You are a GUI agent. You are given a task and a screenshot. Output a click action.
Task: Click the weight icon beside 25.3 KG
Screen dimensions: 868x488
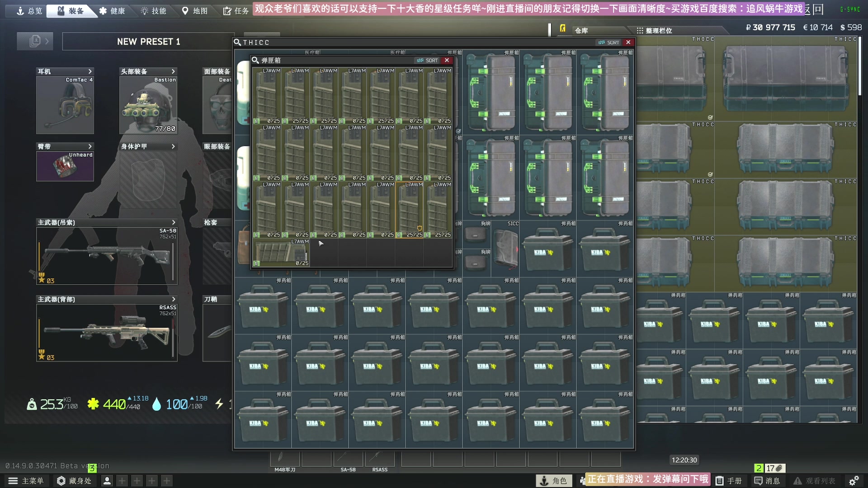point(32,404)
